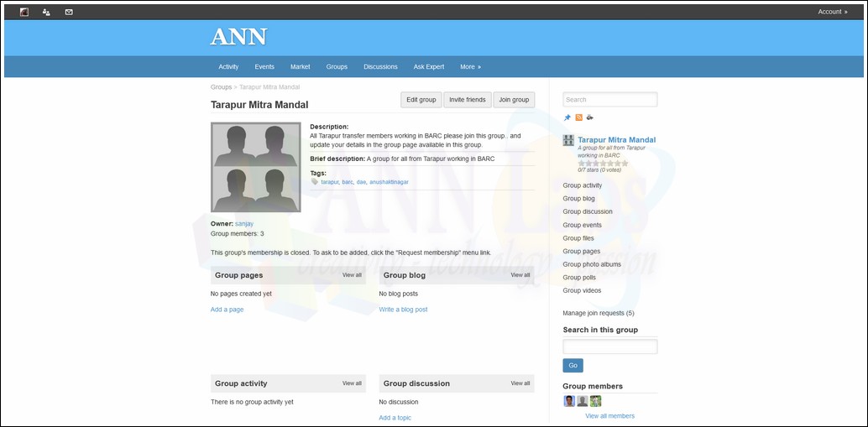Open the 'Write a blog post' link

(403, 310)
